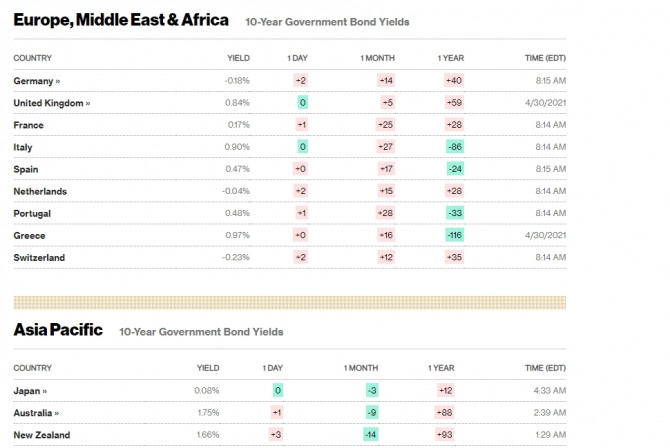
Task: Click the Switzerland row label
Action: pyautogui.click(x=39, y=257)
